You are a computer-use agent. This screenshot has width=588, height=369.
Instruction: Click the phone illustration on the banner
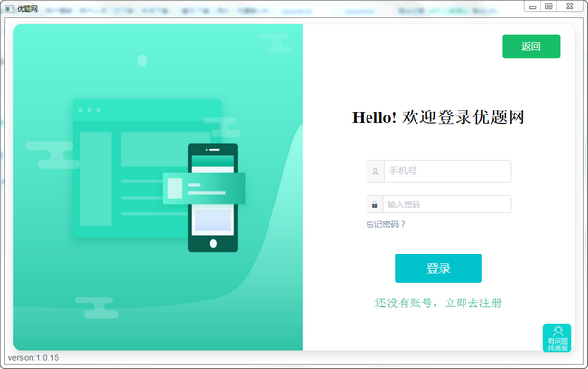coord(213,198)
